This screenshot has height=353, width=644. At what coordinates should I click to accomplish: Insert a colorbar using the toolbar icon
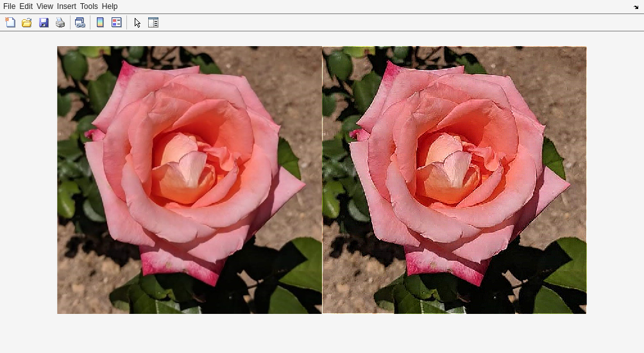click(99, 22)
